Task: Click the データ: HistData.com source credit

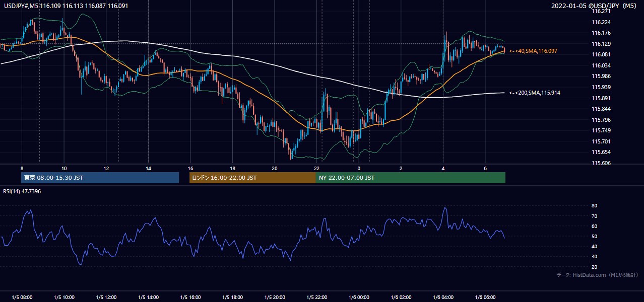Action: coord(598,275)
